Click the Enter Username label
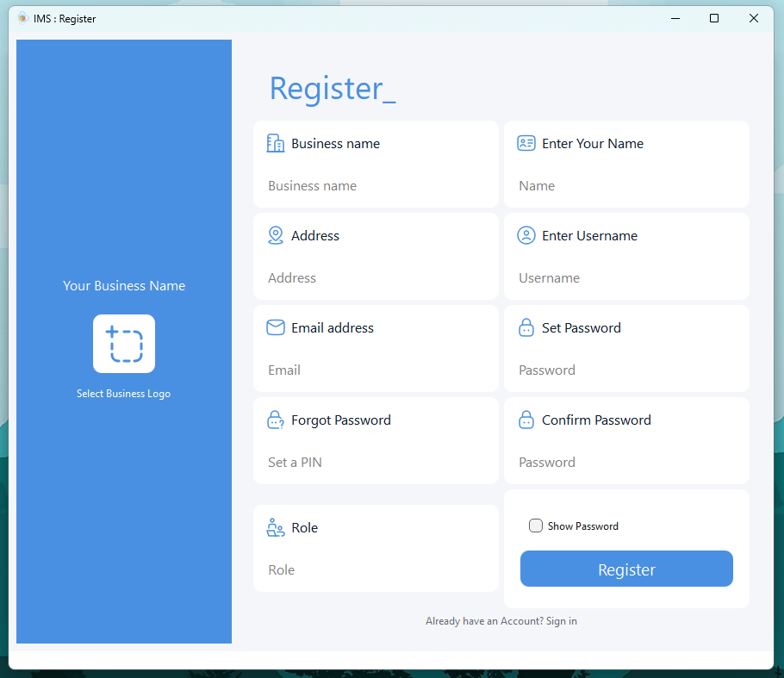 pos(589,235)
